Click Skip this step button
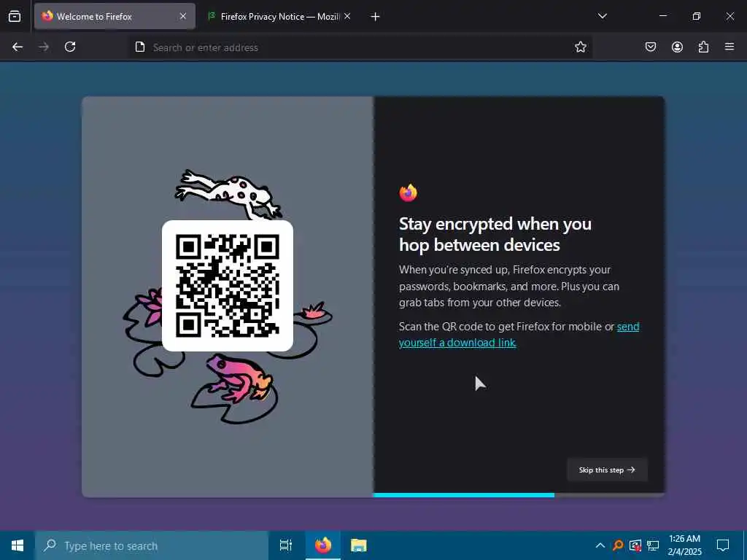Image resolution: width=747 pixels, height=560 pixels. pos(607,470)
